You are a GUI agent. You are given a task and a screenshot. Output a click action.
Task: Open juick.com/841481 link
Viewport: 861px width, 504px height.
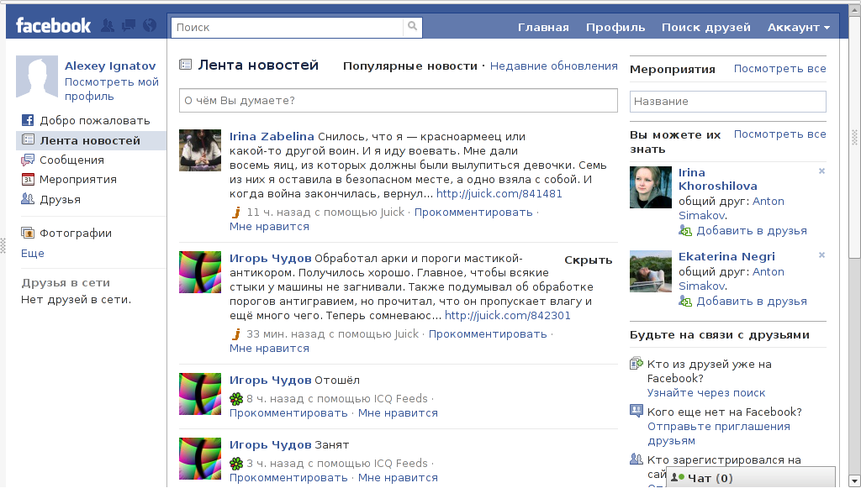point(499,194)
